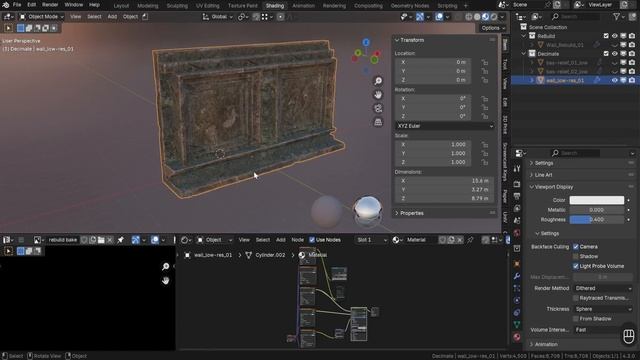Click lock icon beside Scale Z
Image resolution: width=640 pixels, height=360 pixels.
pos(484,162)
